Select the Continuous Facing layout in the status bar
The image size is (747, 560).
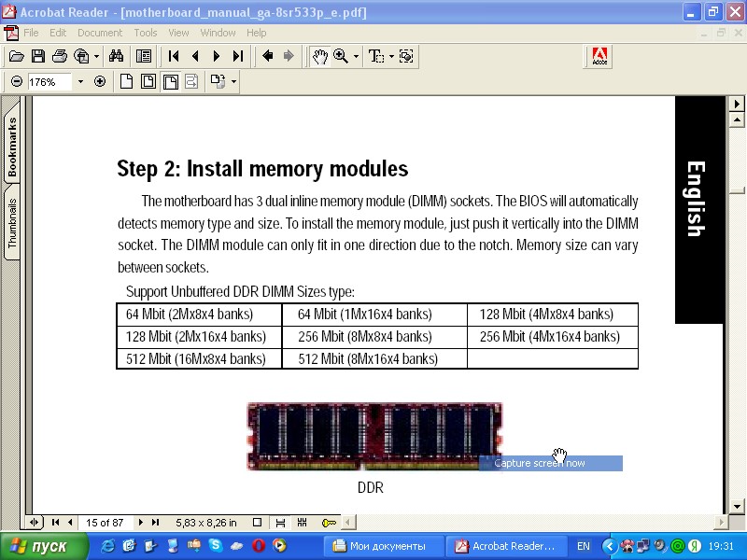303,523
